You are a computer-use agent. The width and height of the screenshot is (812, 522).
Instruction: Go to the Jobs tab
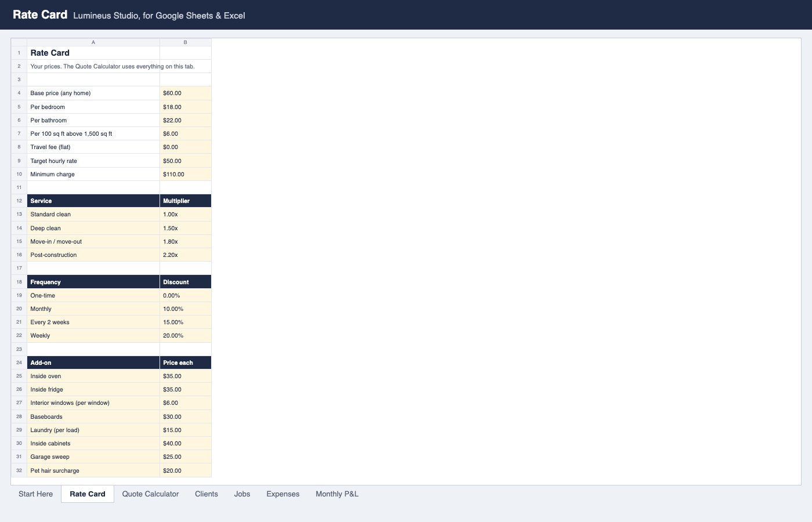tap(242, 494)
